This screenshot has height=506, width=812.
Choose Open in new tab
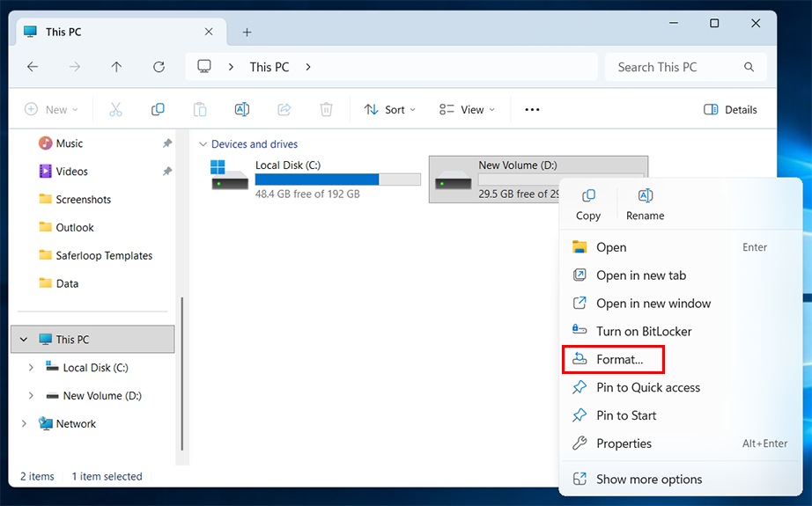681,275
